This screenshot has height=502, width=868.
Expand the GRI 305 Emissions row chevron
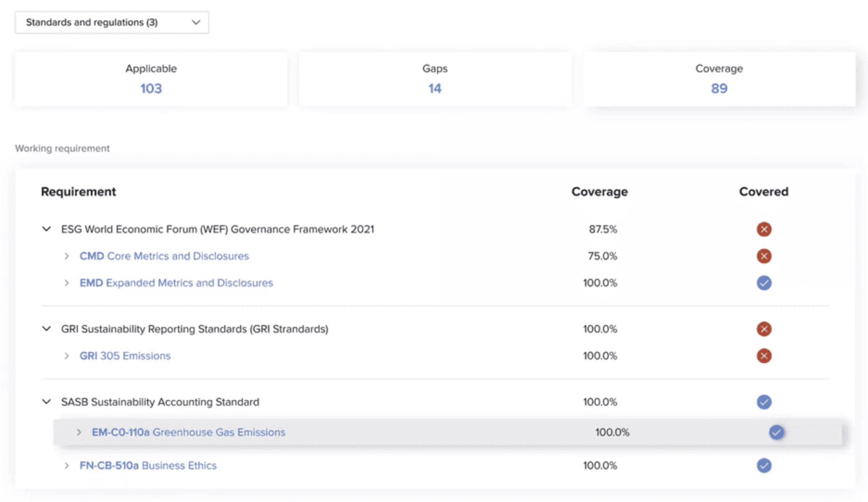[67, 356]
